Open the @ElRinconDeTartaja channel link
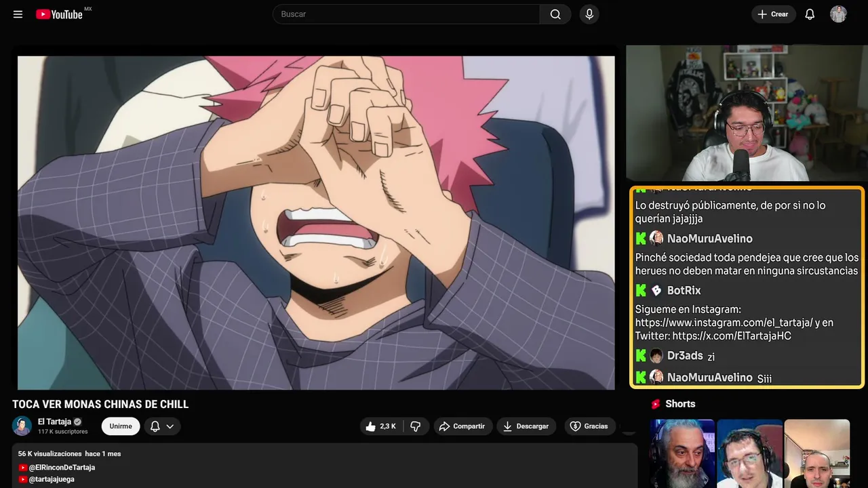This screenshot has height=488, width=868. (x=62, y=468)
